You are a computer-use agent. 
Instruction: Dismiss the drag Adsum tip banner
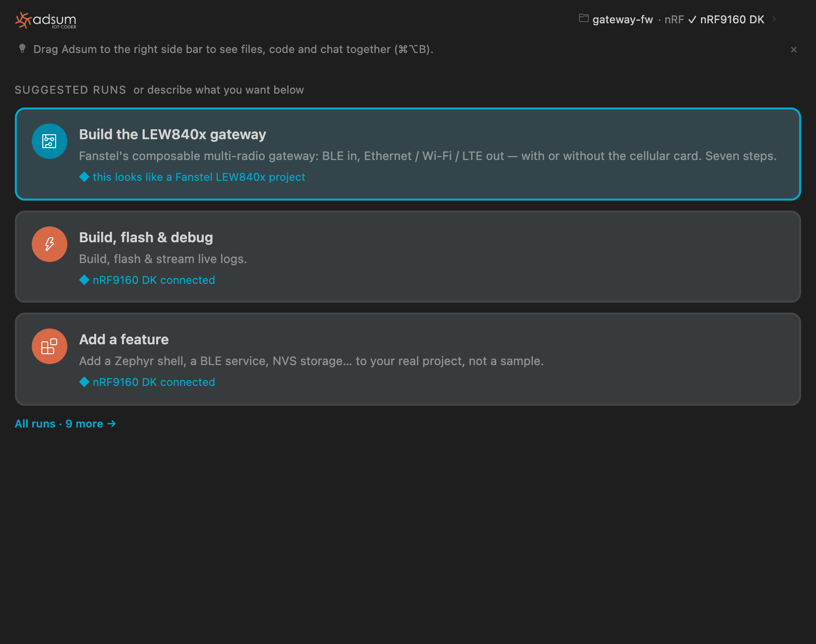click(794, 50)
